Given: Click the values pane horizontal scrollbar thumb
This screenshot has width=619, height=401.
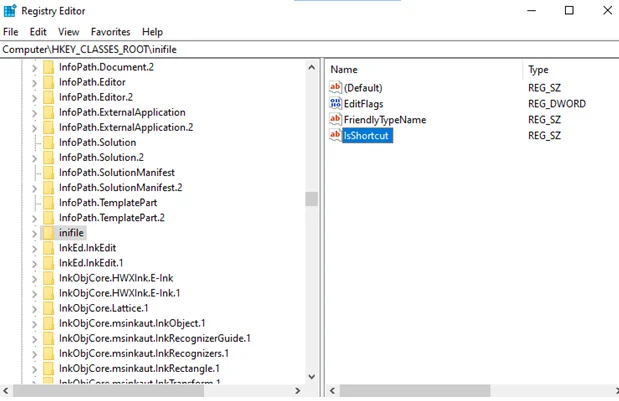Looking at the screenshot, I should tap(415, 391).
